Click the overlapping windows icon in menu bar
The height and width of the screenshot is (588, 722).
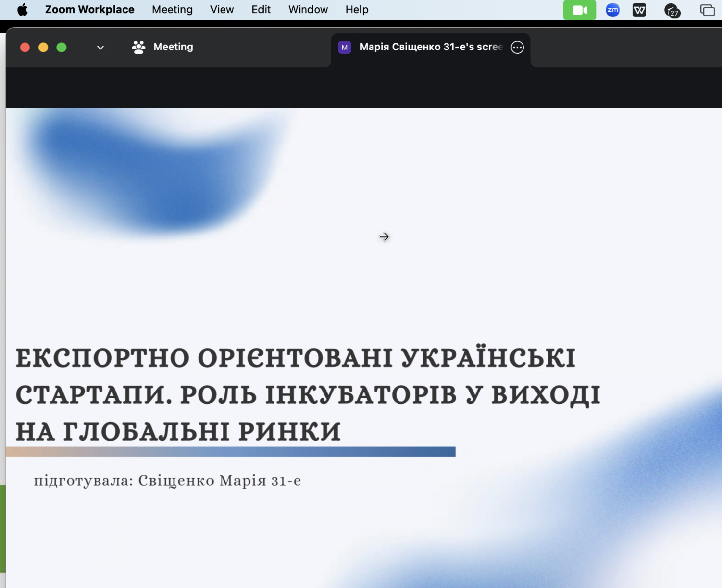[707, 10]
